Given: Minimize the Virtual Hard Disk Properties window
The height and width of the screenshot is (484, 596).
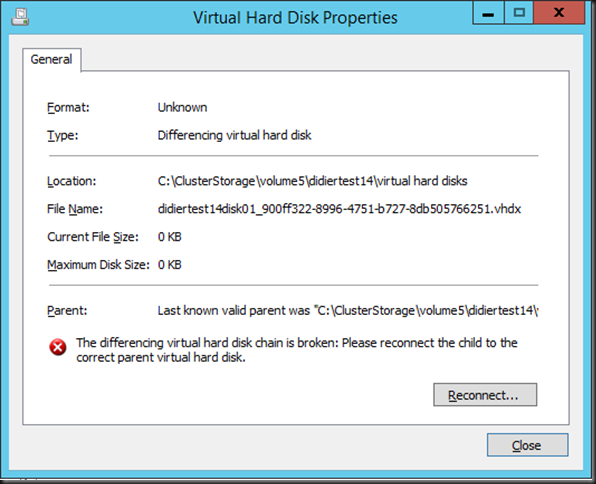Looking at the screenshot, I should point(488,13).
